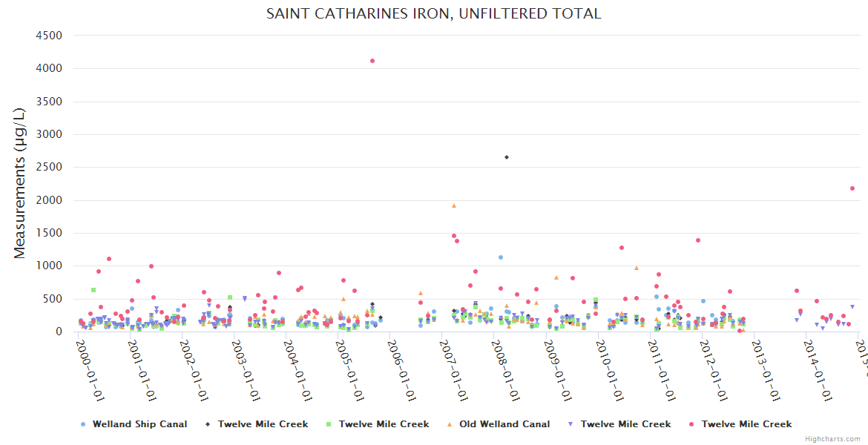
Task: Click the orange triangle legend marker
Action: pos(450,424)
